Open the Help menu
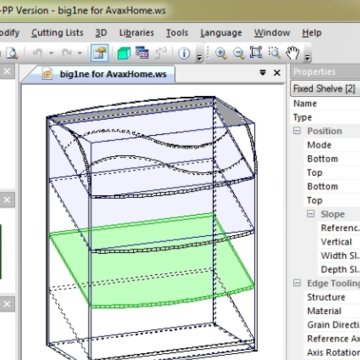360x360 pixels. [x=312, y=33]
